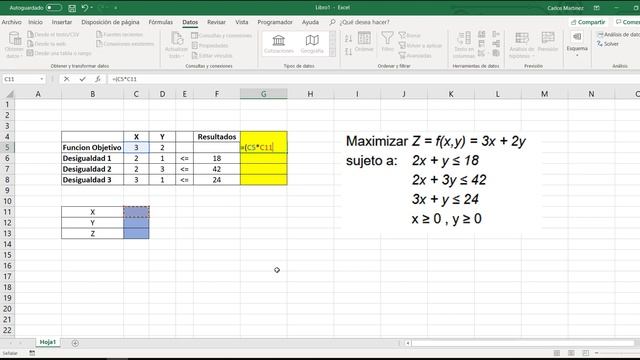Click the Previsión forecast sheet icon
Image resolution: width=640 pixels, height=360 pixels.
pyautogui.click(x=548, y=38)
